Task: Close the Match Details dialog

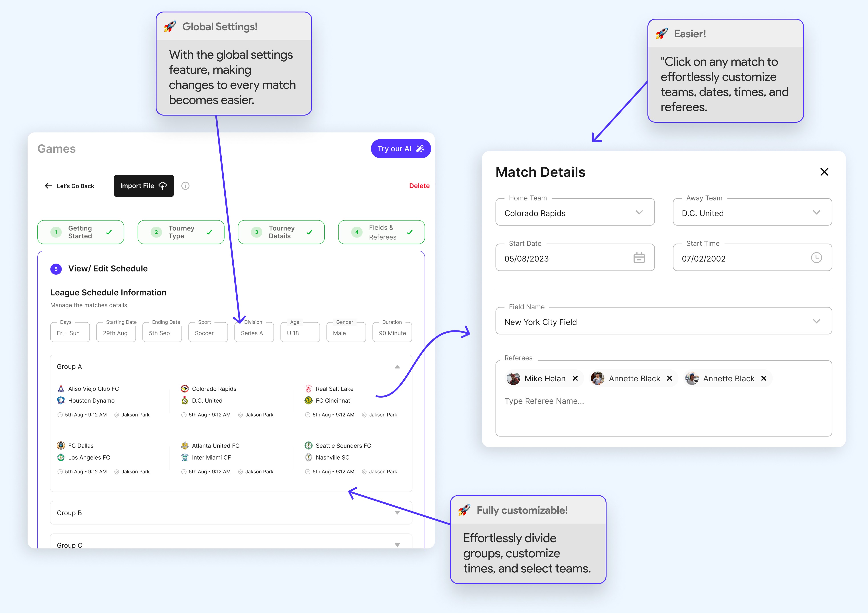Action: click(824, 172)
